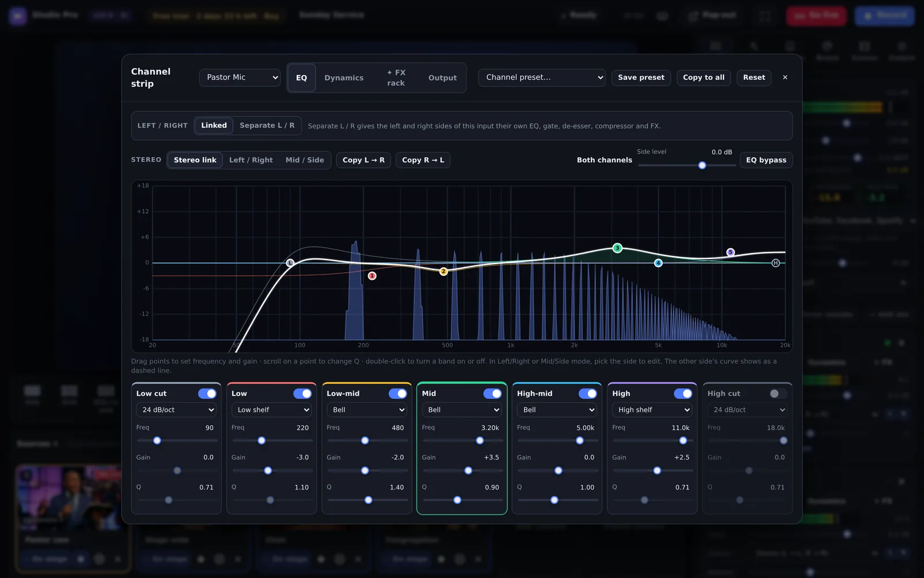This screenshot has width=924, height=578.
Task: Click the Low band Freq slider
Action: point(271,440)
